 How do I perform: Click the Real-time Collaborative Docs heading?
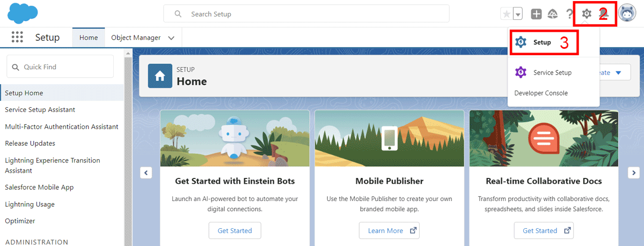point(544,181)
